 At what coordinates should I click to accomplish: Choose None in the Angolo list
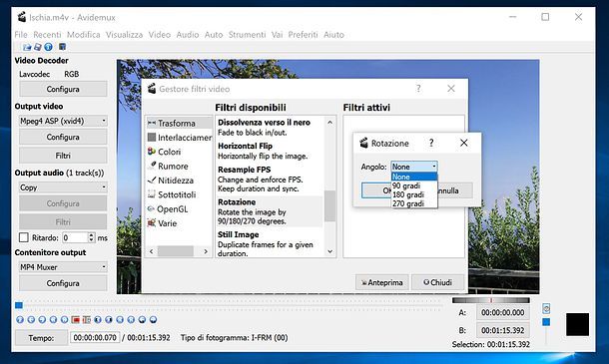point(414,177)
